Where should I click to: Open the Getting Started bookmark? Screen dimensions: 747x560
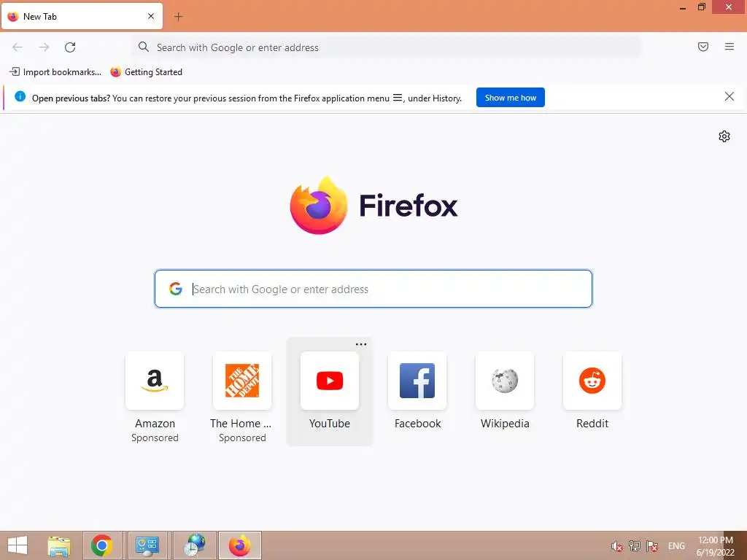(x=146, y=72)
